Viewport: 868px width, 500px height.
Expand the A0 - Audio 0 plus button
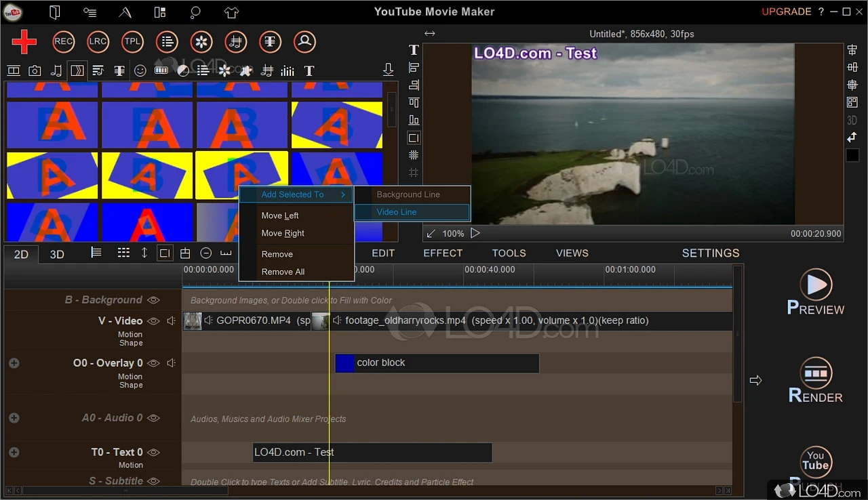click(x=14, y=418)
